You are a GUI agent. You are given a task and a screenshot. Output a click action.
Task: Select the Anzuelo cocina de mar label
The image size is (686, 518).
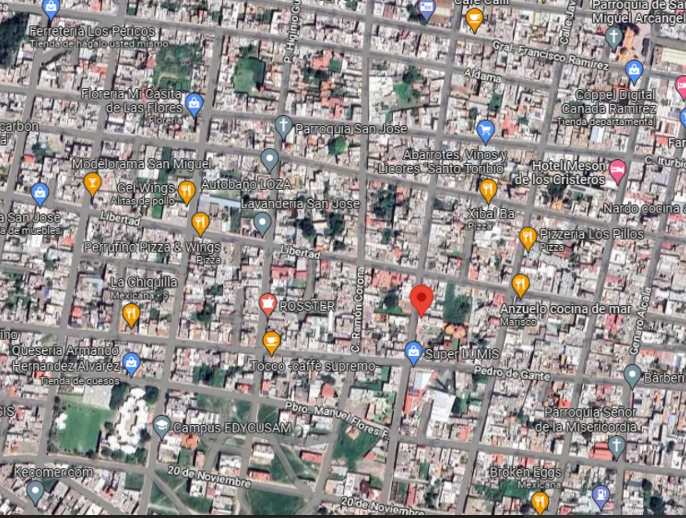(566, 309)
